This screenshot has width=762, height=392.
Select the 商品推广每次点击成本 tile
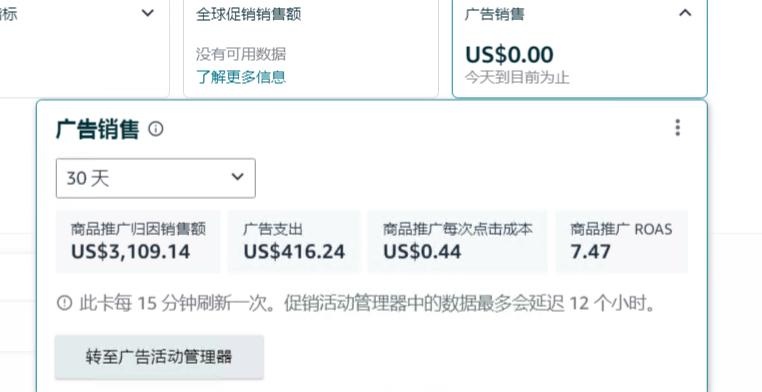457,241
